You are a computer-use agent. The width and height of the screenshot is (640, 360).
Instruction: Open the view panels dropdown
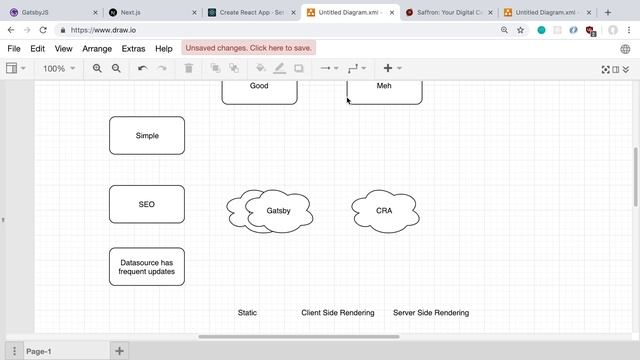pyautogui.click(x=16, y=68)
